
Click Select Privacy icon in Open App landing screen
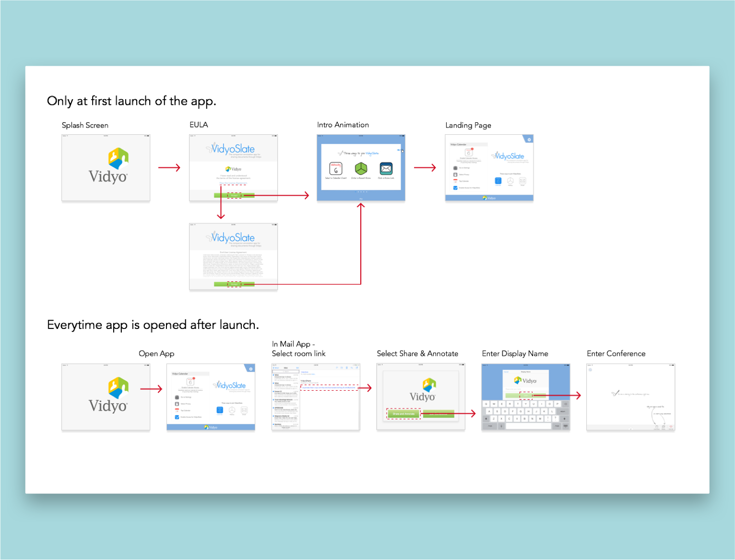[x=177, y=404]
